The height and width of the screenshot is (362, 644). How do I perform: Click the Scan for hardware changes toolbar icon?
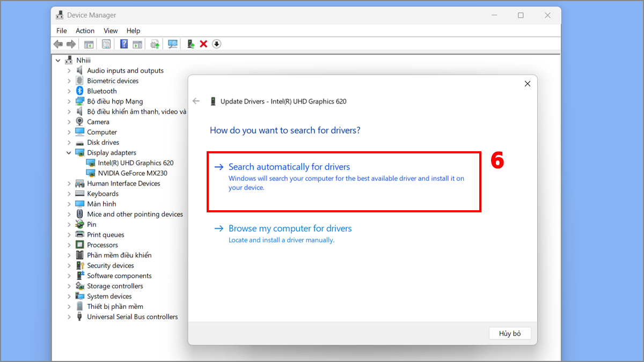pyautogui.click(x=172, y=44)
